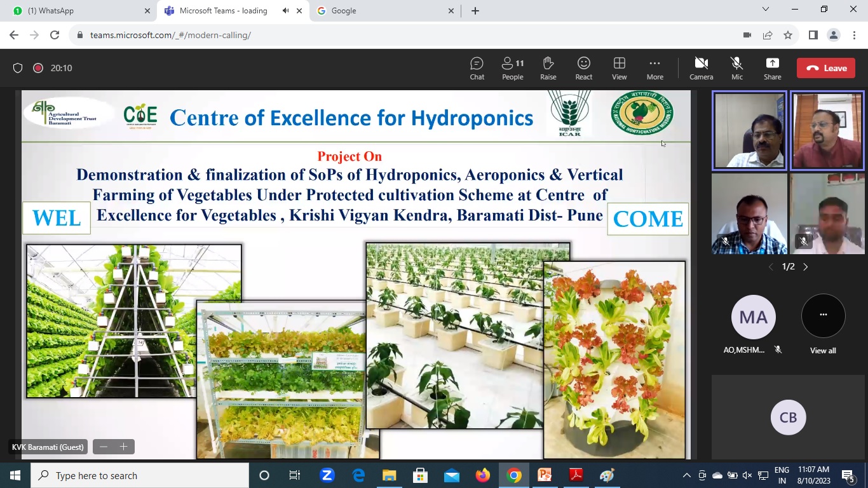Click the recording indicator icon
The height and width of the screenshot is (488, 868).
pyautogui.click(x=38, y=68)
